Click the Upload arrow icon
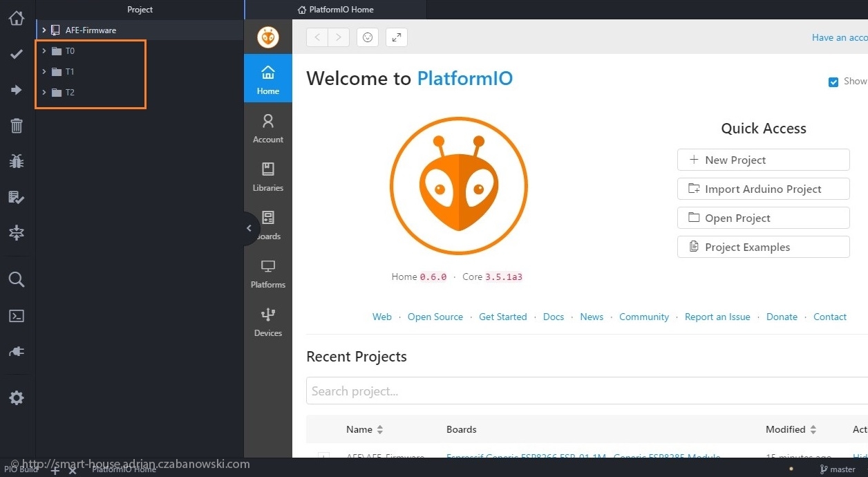This screenshot has height=477, width=868. pos(17,90)
